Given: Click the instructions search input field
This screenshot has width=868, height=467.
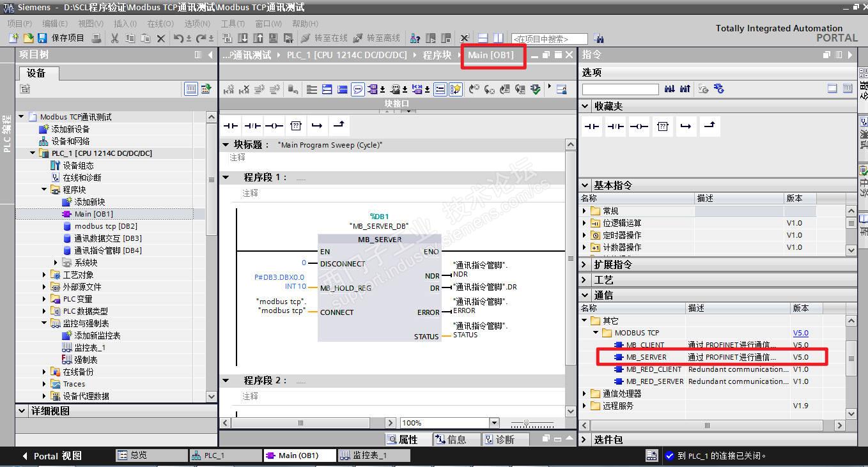Looking at the screenshot, I should tap(620, 89).
